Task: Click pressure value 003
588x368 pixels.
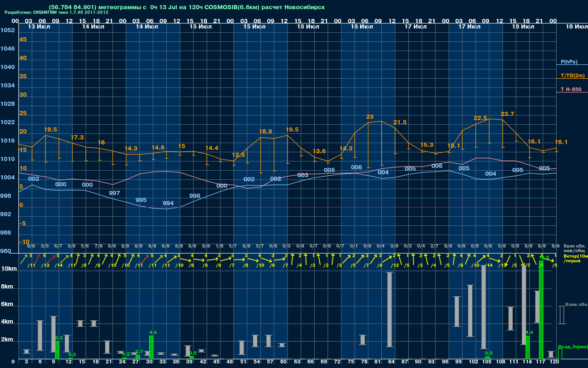Action: [303, 175]
